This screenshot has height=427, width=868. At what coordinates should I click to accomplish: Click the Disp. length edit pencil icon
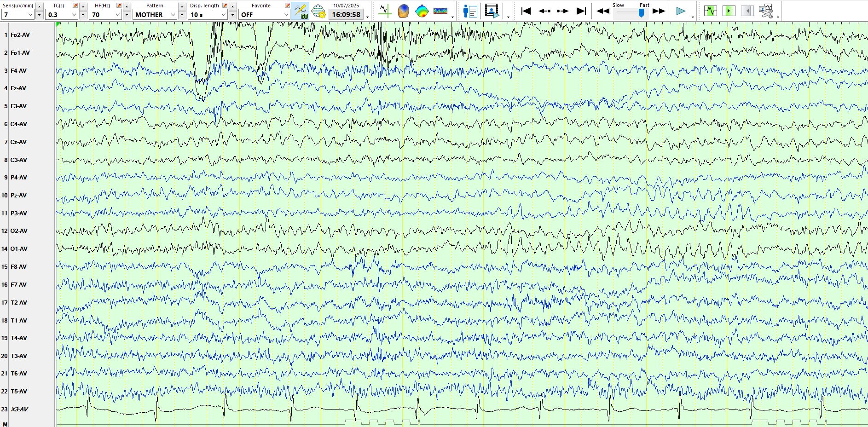225,6
